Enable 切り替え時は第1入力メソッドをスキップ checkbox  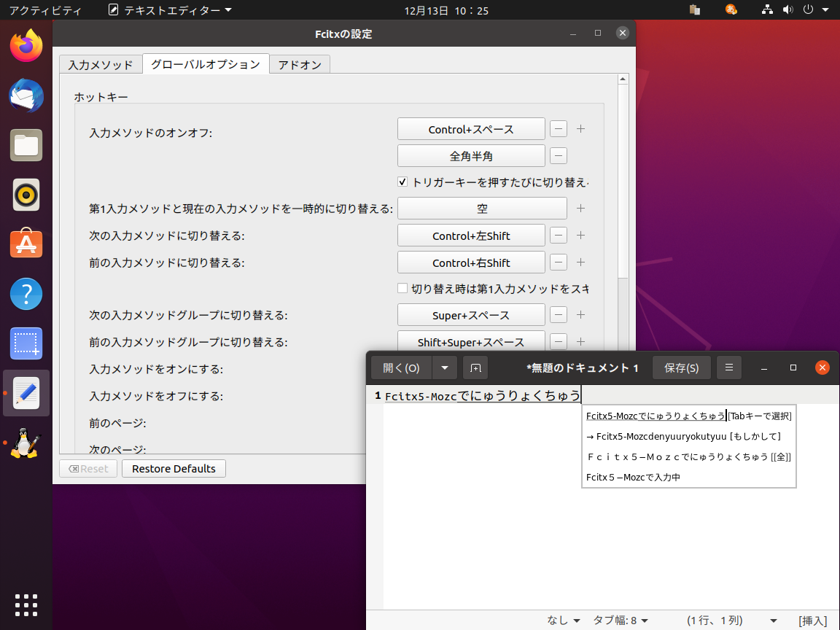pos(402,288)
